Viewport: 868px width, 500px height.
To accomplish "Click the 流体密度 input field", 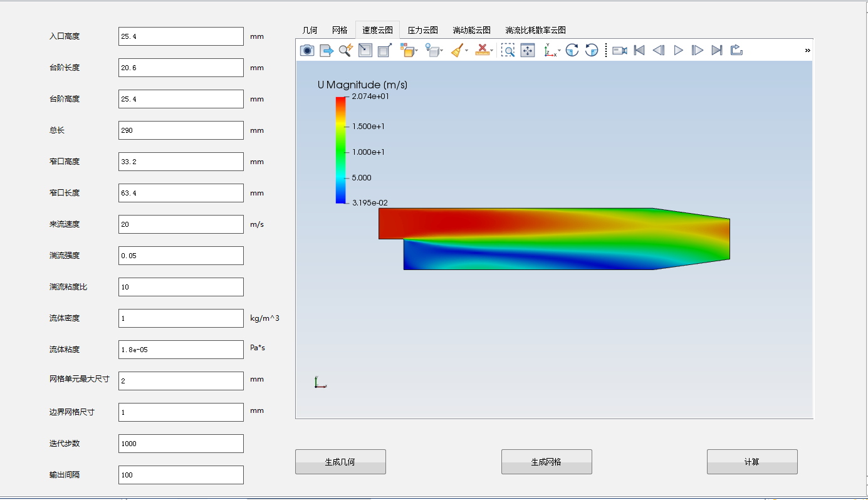I will 181,318.
